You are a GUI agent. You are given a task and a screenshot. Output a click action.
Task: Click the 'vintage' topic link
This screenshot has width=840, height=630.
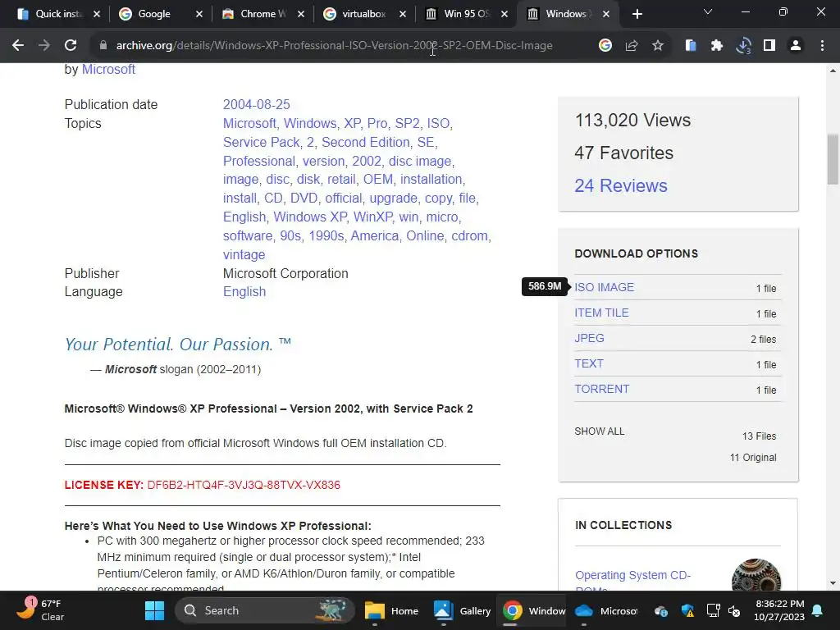click(244, 254)
